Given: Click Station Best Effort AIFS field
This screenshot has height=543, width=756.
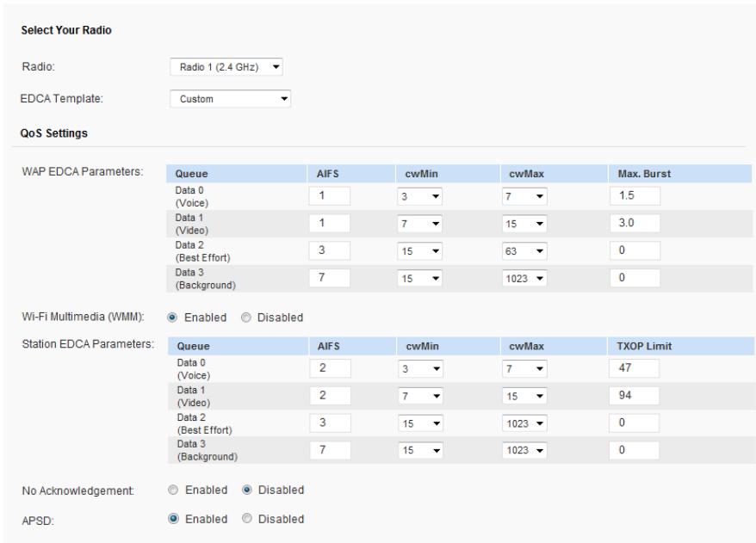Looking at the screenshot, I should (329, 423).
